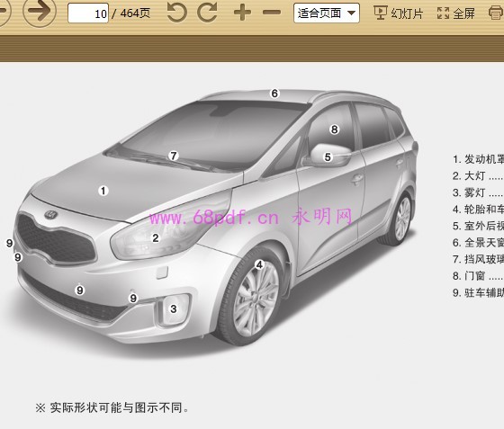Image resolution: width=504 pixels, height=429 pixels.
Task: Click legend entry 3. 雾灯
Action: click(478, 192)
